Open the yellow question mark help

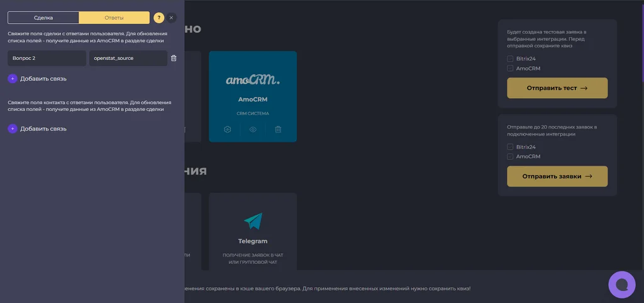159,18
